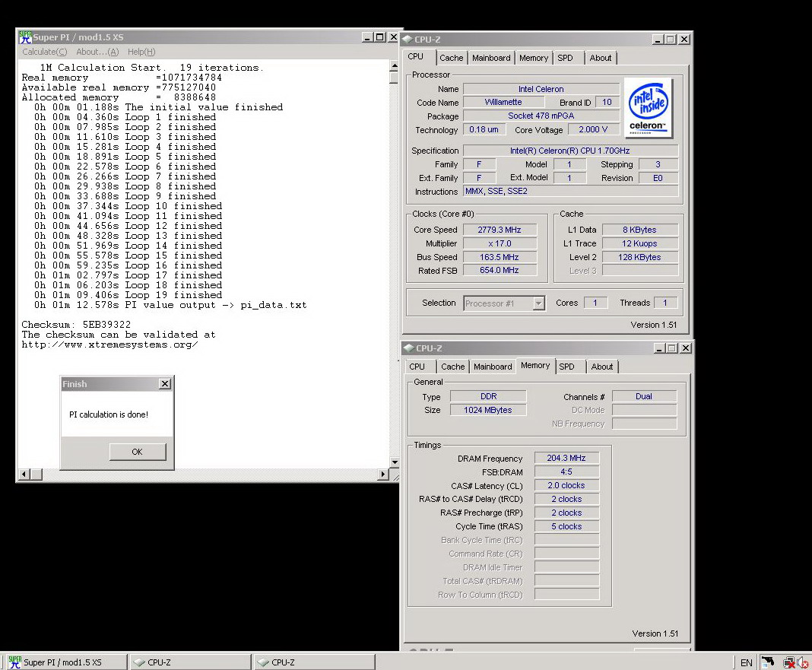Click scroll-up arrow in Super PI output
Viewport: 812px width, 670px height.
coord(395,66)
